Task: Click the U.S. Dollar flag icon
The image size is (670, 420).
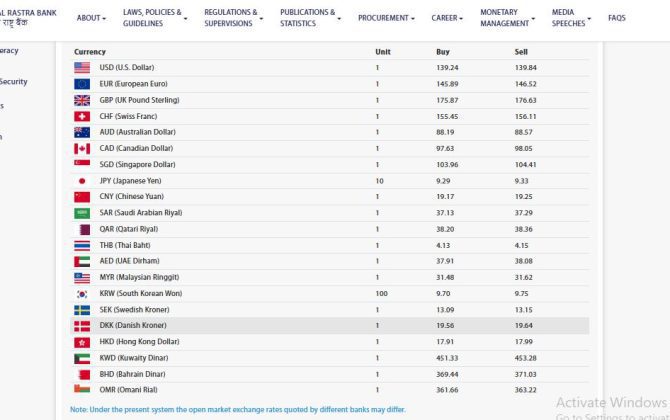Action: click(82, 68)
